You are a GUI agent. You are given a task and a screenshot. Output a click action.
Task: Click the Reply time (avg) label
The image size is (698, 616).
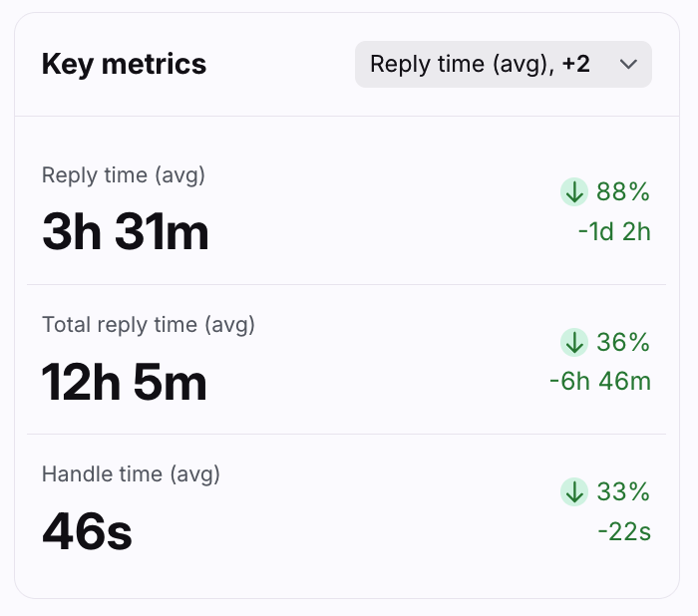pyautogui.click(x=124, y=175)
